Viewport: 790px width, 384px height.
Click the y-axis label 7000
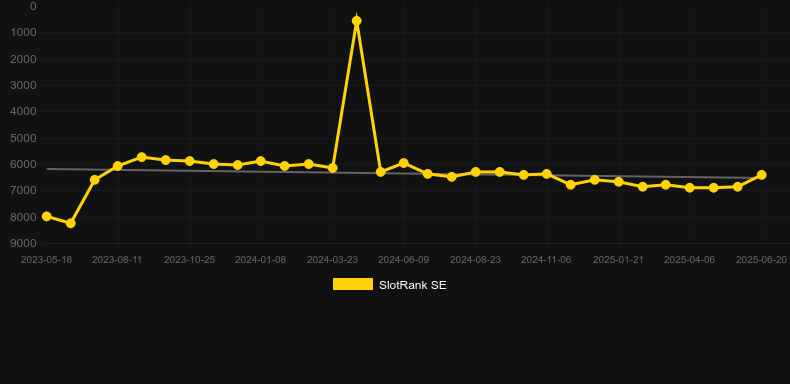(x=24, y=191)
